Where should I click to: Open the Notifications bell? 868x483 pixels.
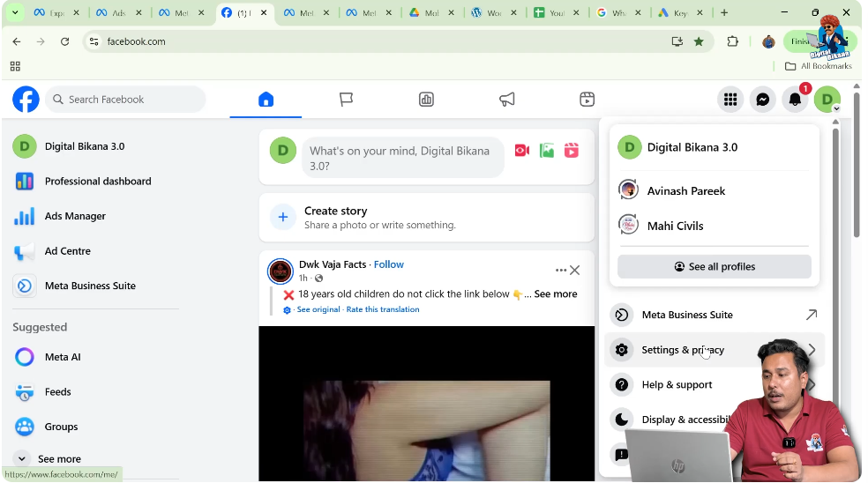[795, 100]
